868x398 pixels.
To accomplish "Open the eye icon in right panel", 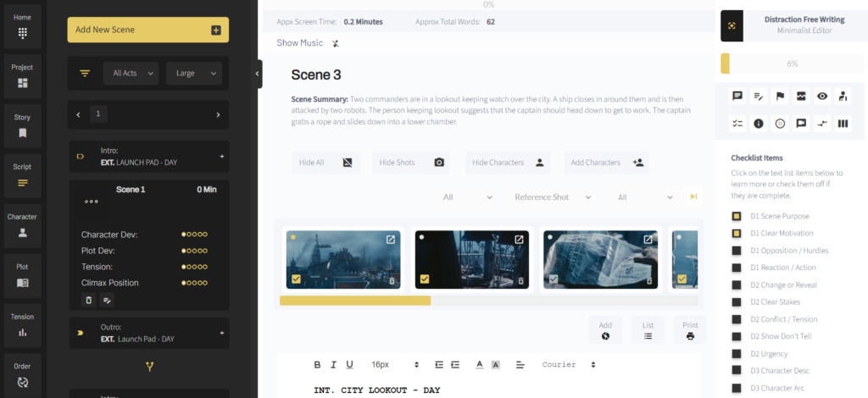I will click(821, 97).
